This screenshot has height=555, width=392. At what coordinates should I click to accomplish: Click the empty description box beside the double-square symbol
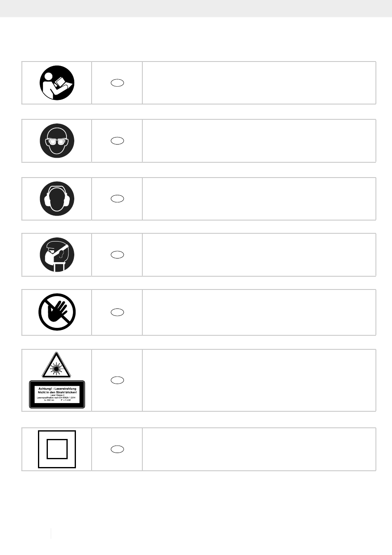click(259, 449)
